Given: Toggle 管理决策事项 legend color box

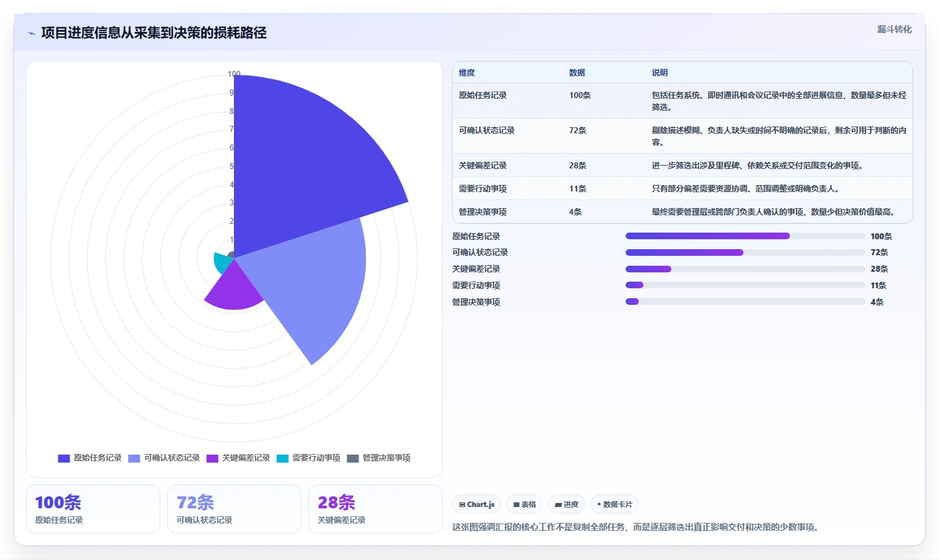Looking at the screenshot, I should click(353, 458).
